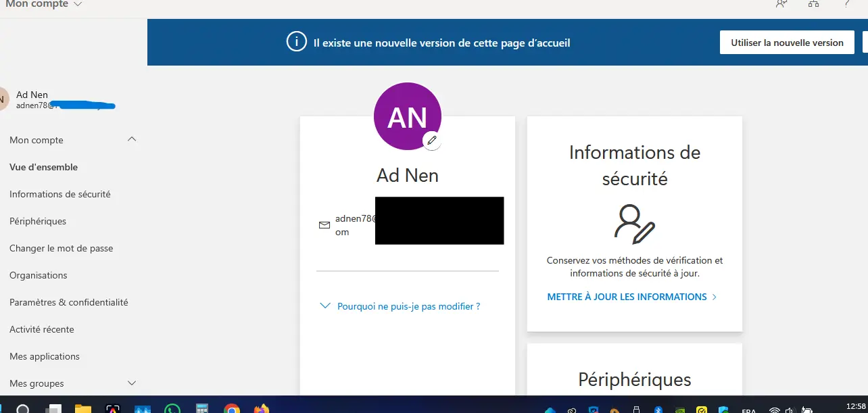Select Vue d'ensemble in sidebar
The image size is (868, 413).
[x=44, y=167]
